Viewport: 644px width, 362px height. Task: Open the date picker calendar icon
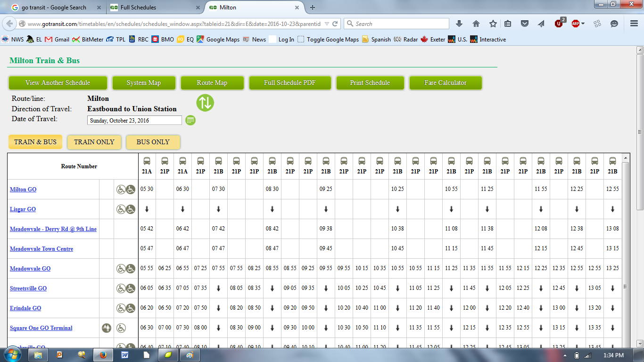190,120
